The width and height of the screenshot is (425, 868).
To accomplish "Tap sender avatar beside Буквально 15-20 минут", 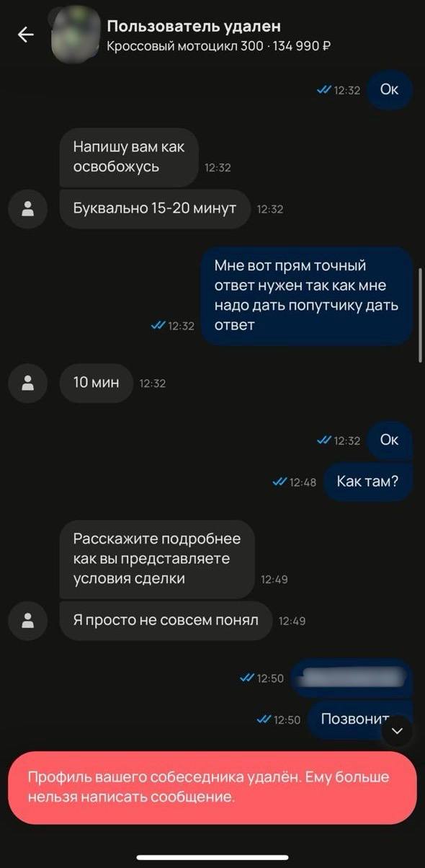I will [28, 209].
